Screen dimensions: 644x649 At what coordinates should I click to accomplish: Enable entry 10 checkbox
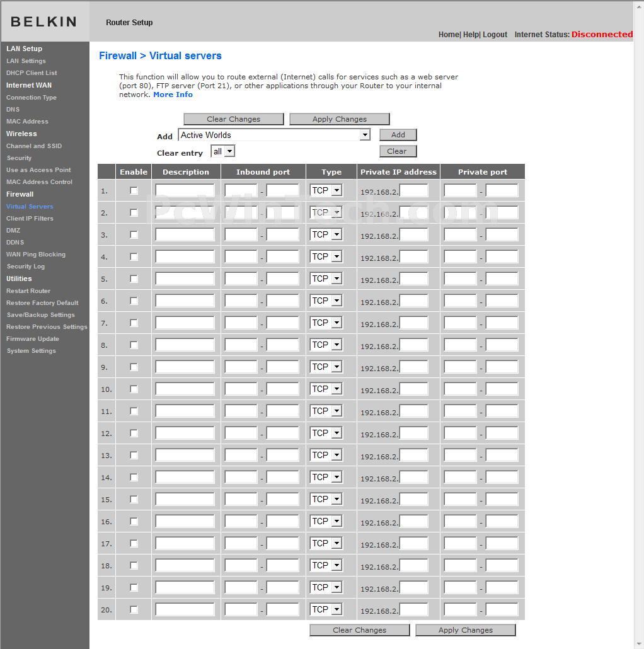click(x=134, y=389)
